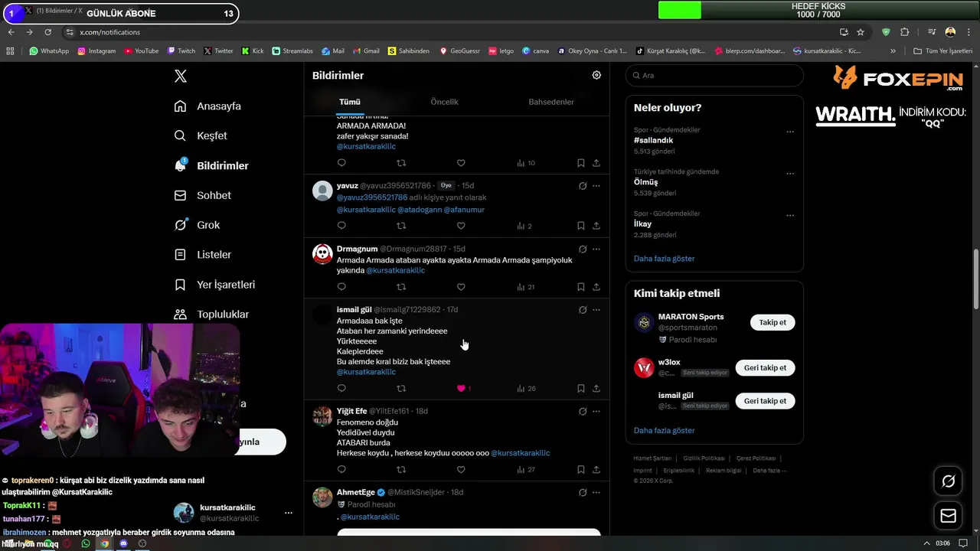Open Grok icon on yavuz's tweet

click(583, 186)
